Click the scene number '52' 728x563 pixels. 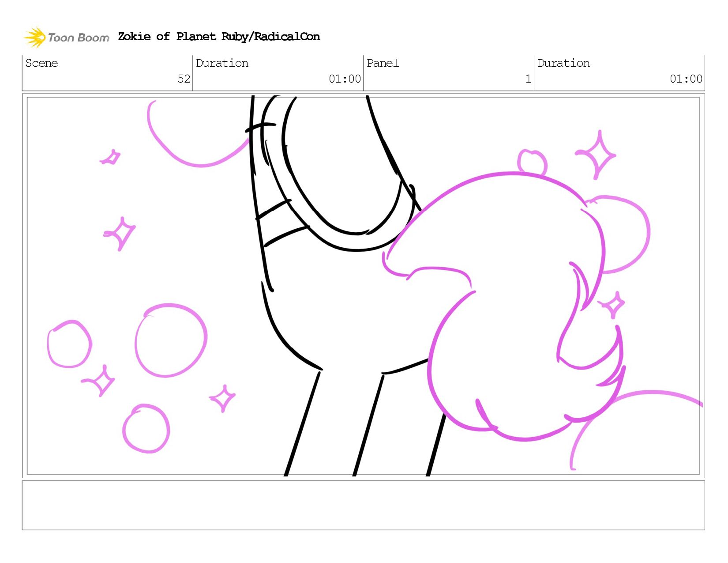(184, 79)
